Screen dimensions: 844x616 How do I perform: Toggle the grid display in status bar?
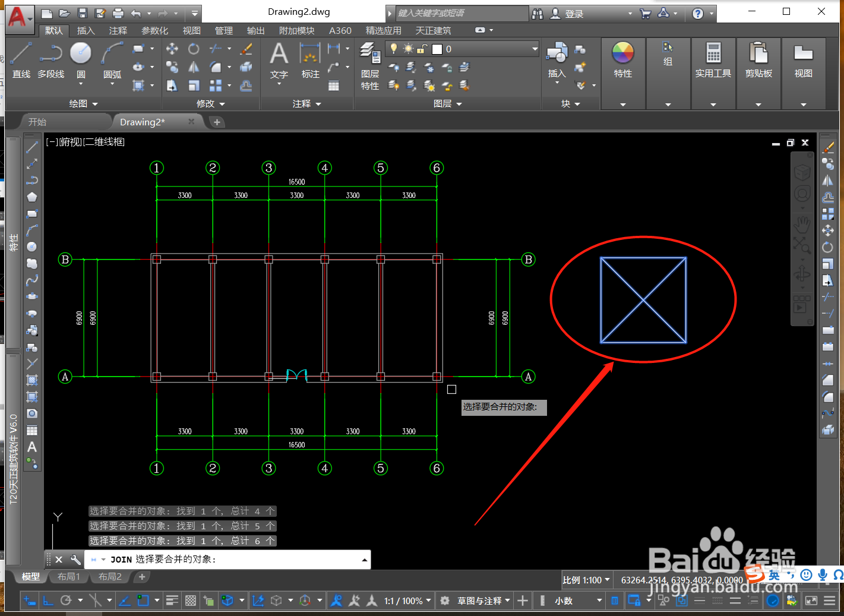coord(191,601)
